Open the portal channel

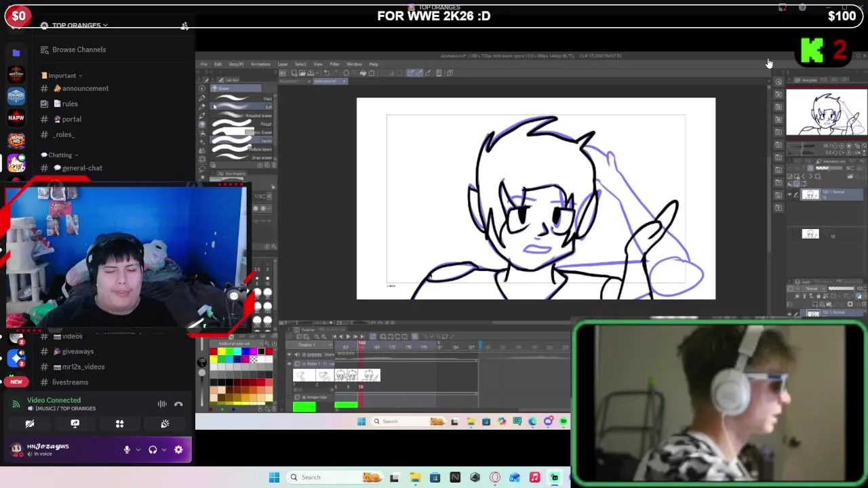point(61,119)
